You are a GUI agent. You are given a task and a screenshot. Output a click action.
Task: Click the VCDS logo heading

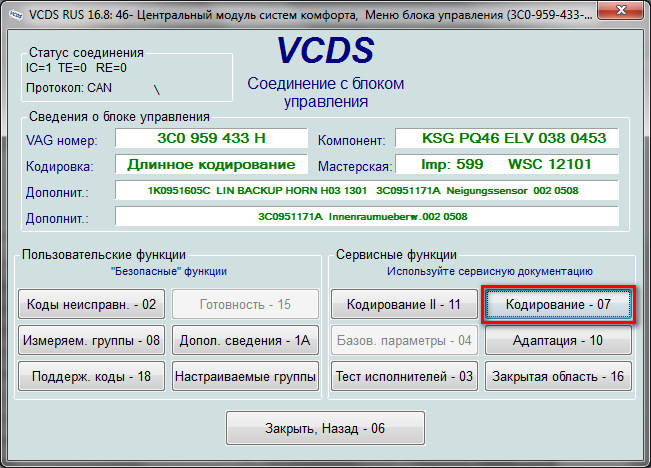326,50
